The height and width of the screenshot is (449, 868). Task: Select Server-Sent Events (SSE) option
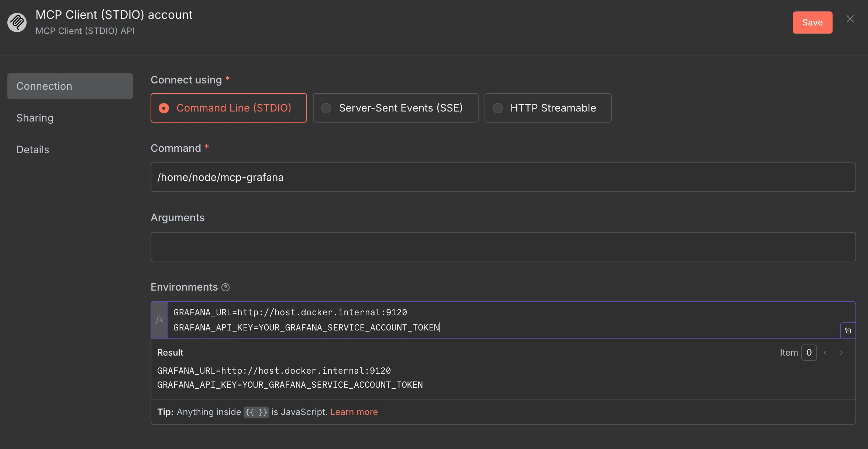tap(396, 108)
